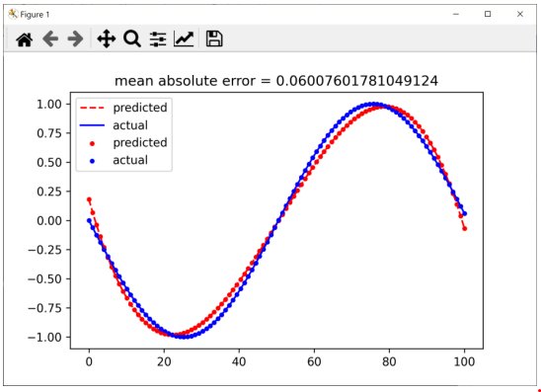Click the last blue actual point at x=100
Image resolution: width=541 pixels, height=392 pixels.
click(x=464, y=213)
